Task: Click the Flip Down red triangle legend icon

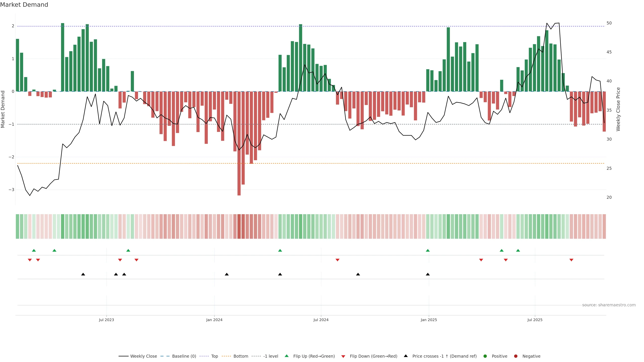Action: tap(343, 356)
